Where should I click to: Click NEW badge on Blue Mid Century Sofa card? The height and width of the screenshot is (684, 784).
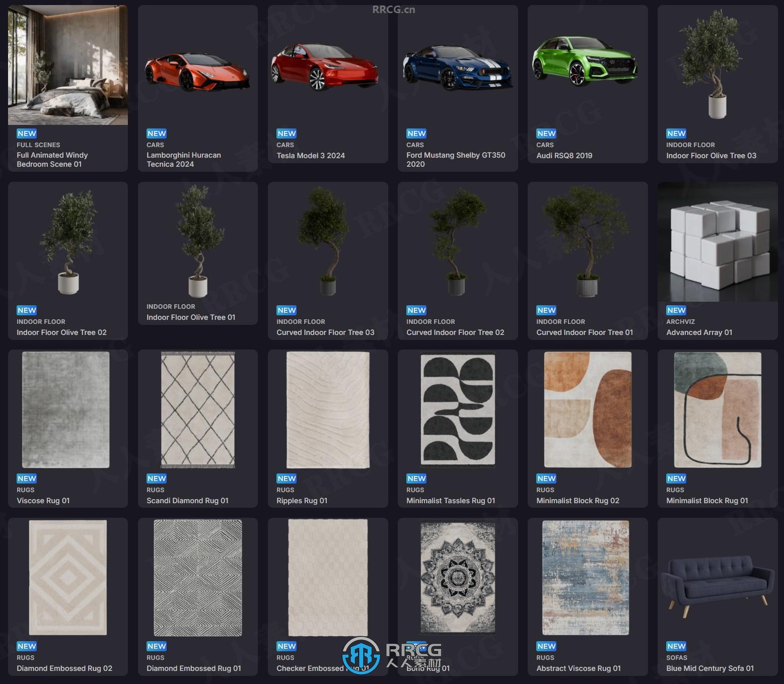[x=676, y=646]
